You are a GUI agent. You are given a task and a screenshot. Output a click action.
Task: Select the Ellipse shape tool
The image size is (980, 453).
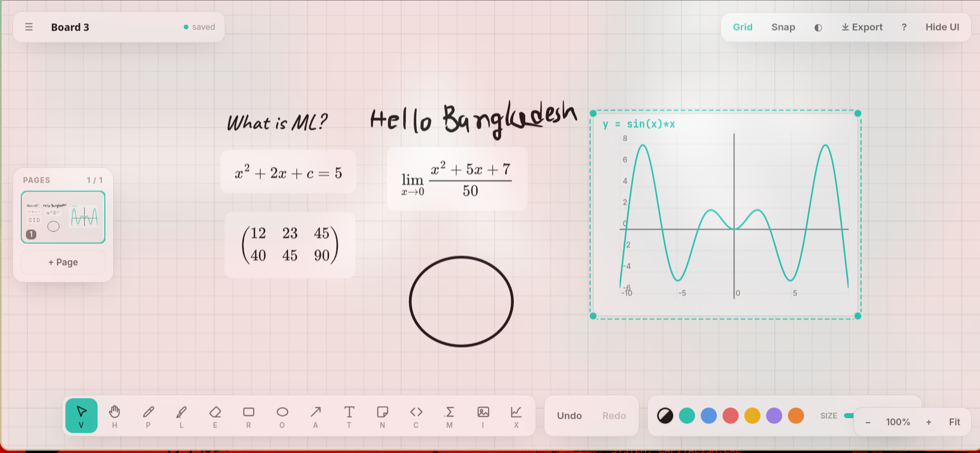[282, 416]
